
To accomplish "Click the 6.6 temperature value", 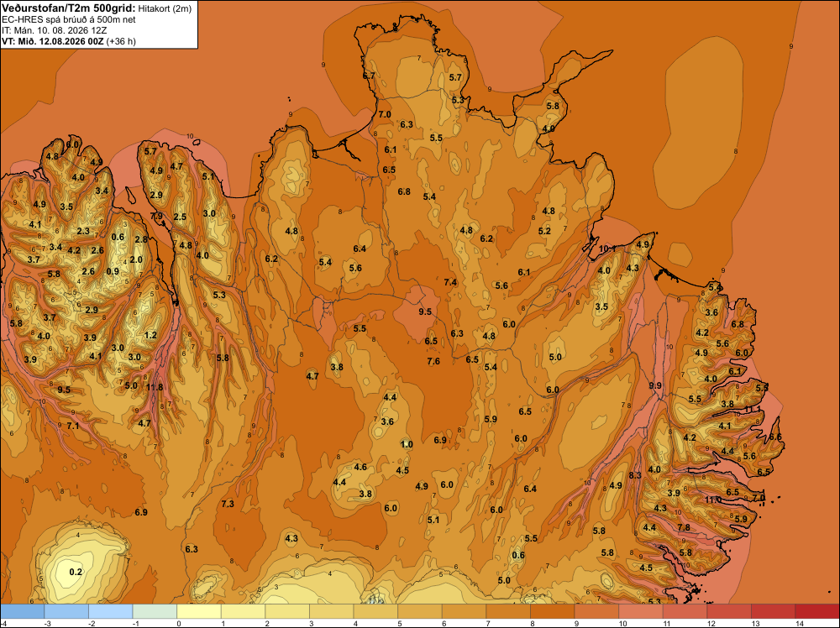I will pyautogui.click(x=775, y=437).
